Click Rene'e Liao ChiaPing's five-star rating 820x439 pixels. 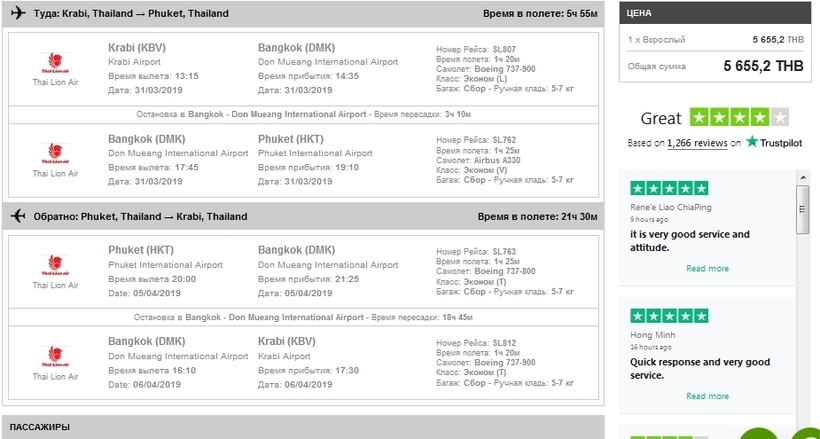[x=669, y=188]
